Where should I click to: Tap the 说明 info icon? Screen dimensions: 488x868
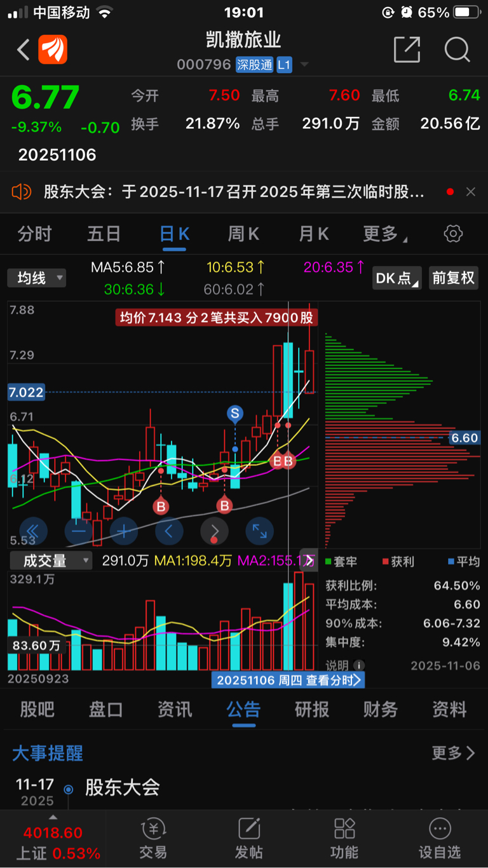pyautogui.click(x=359, y=665)
